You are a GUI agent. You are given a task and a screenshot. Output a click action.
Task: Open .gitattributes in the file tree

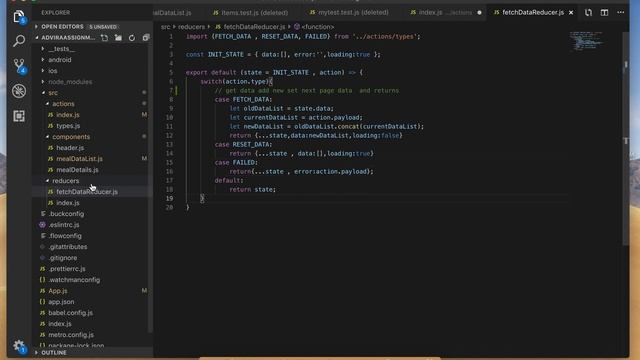coord(67,247)
